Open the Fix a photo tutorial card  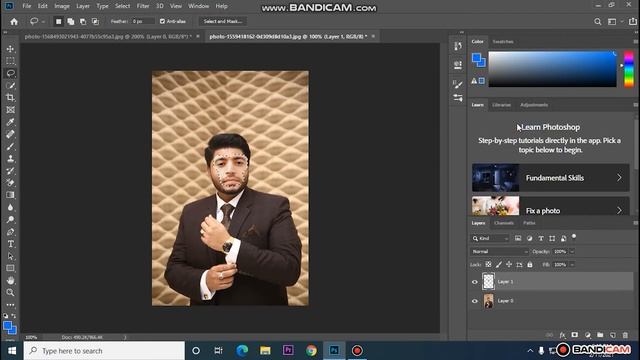551,206
